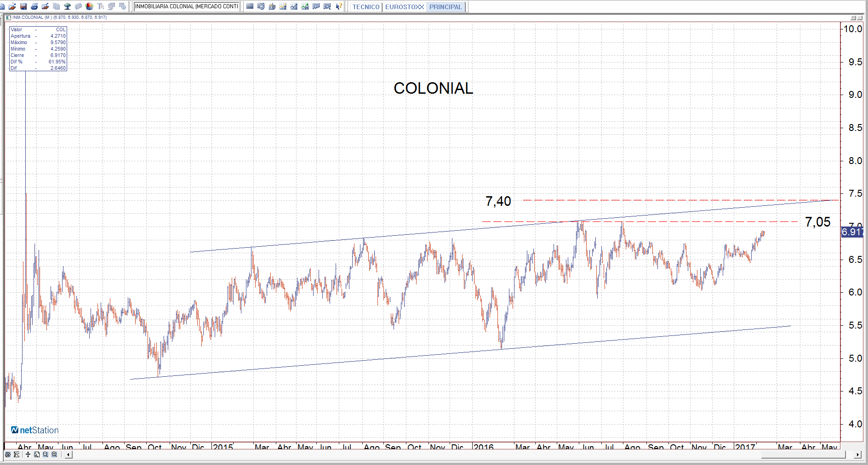868x465 pixels.
Task: Click the blue form panel icon
Action: point(250,6)
